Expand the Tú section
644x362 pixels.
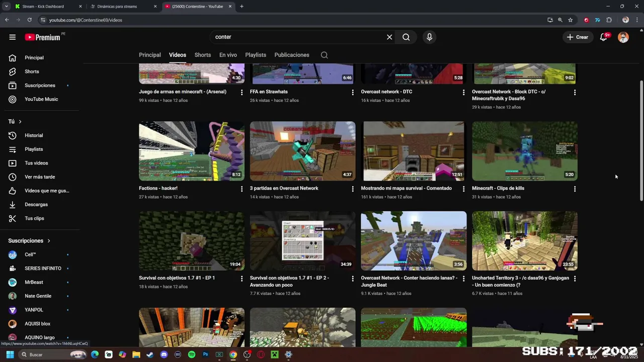(15, 122)
